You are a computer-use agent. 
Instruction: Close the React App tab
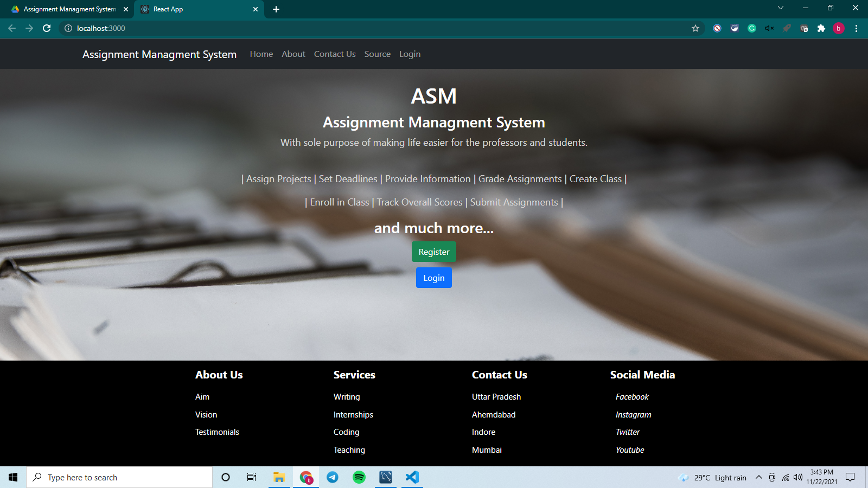256,9
